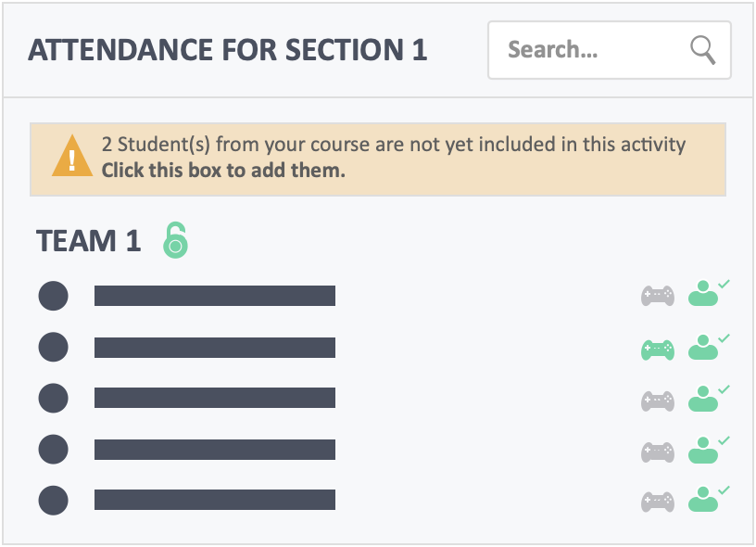The height and width of the screenshot is (547, 756).
Task: Toggle attendance person icon for fifth student
Action: (x=708, y=499)
